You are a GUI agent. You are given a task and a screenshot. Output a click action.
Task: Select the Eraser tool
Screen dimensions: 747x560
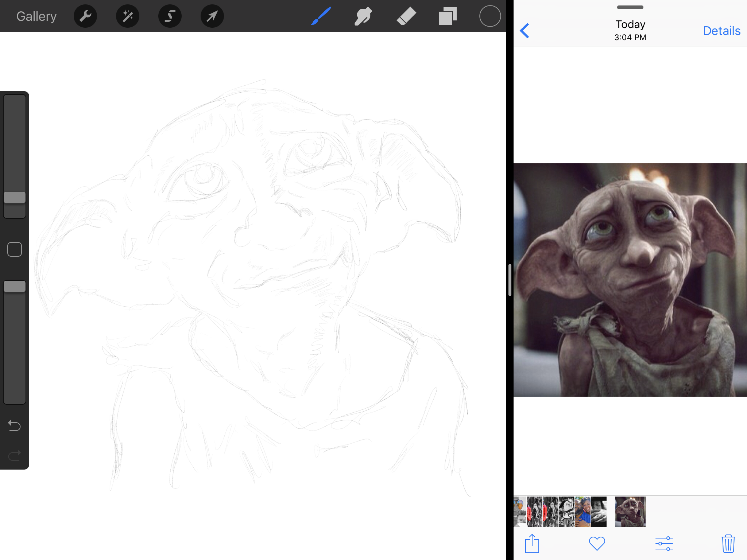point(406,16)
